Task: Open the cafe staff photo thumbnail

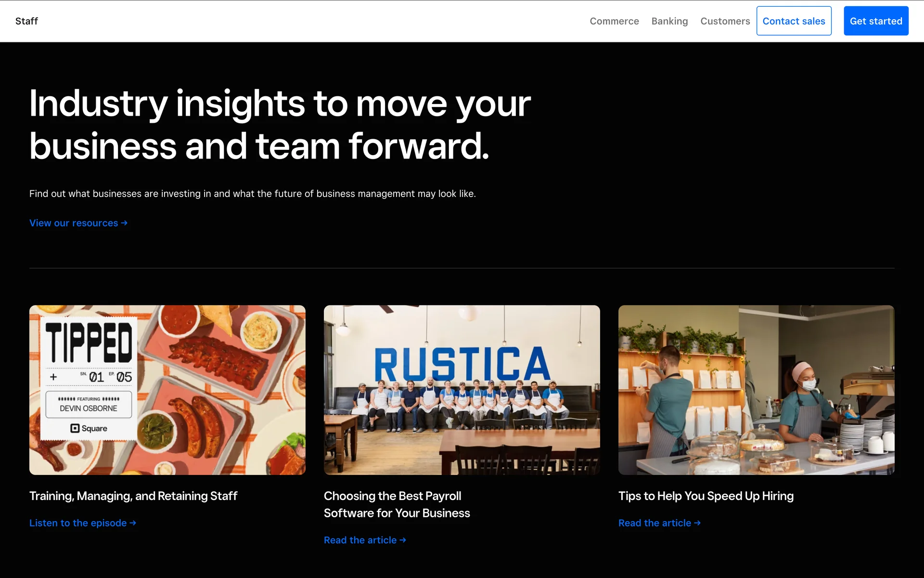Action: pyautogui.click(x=756, y=390)
